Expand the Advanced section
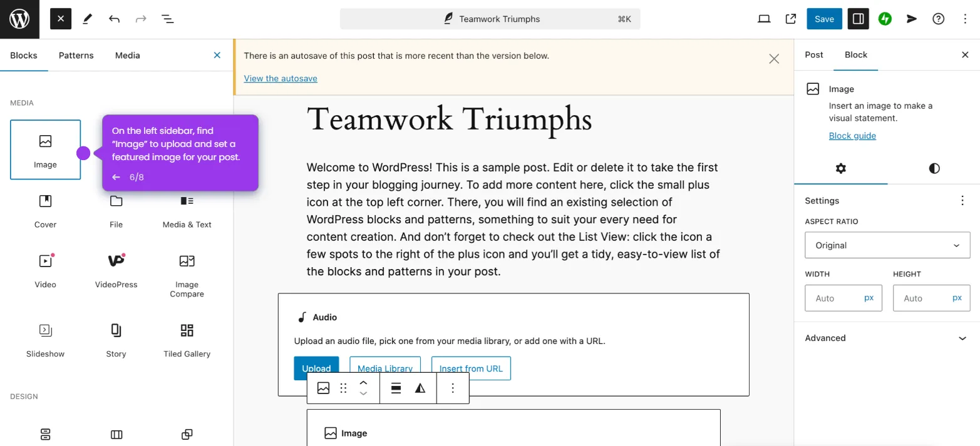The width and height of the screenshot is (980, 446). tap(887, 338)
